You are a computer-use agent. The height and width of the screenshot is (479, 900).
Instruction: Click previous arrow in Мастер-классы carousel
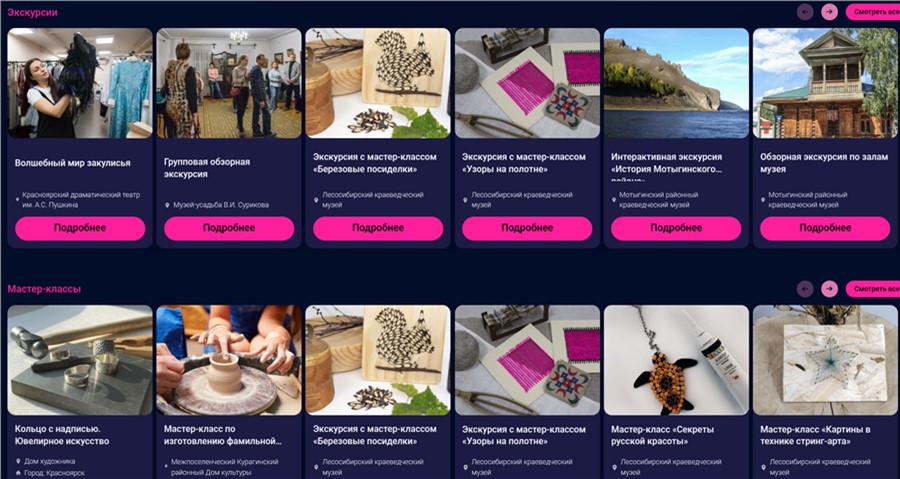point(805,289)
